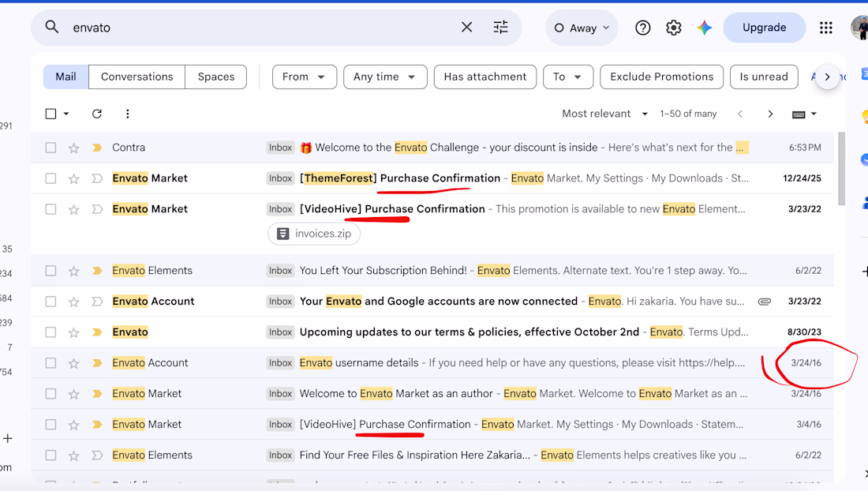Click attachment paperclip on accounts connected email
The height and width of the screenshot is (491, 868).
(x=765, y=302)
